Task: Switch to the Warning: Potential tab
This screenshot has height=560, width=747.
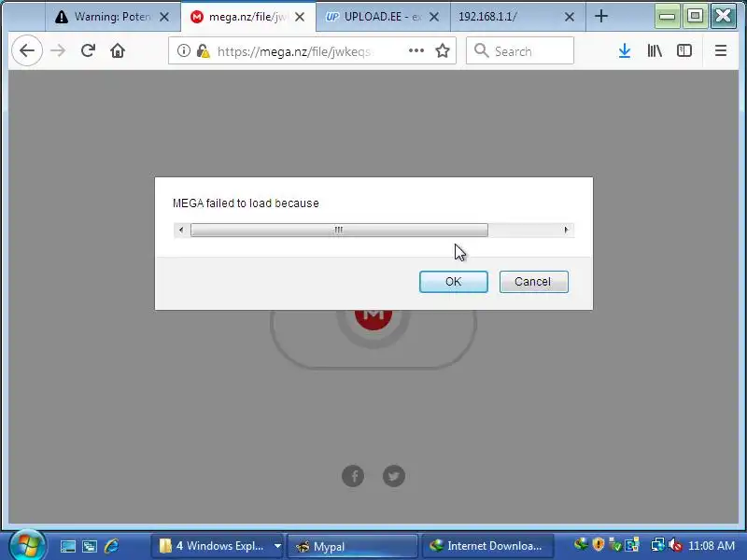Action: point(113,17)
